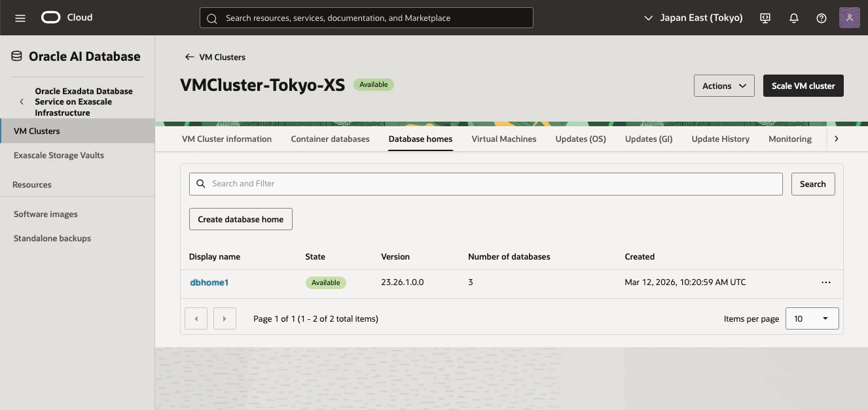Open the Items per page dropdown
868x410 pixels.
(x=812, y=318)
